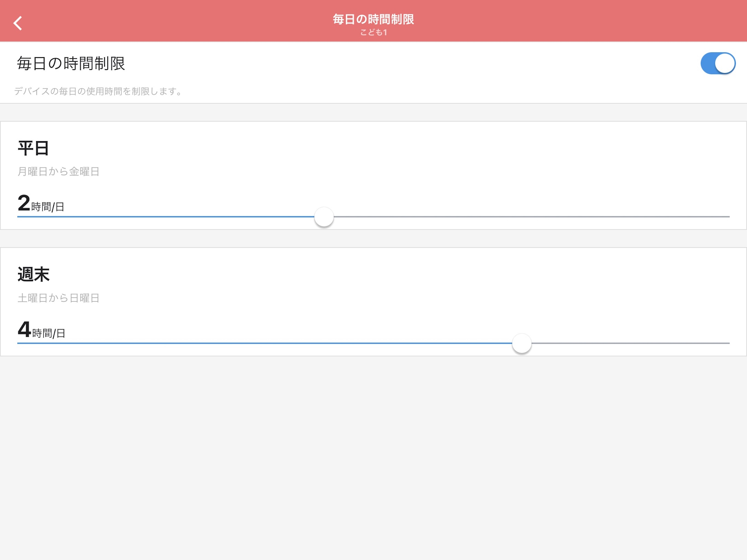This screenshot has width=747, height=560.
Task: Go back with the header arrow
Action: point(17,23)
